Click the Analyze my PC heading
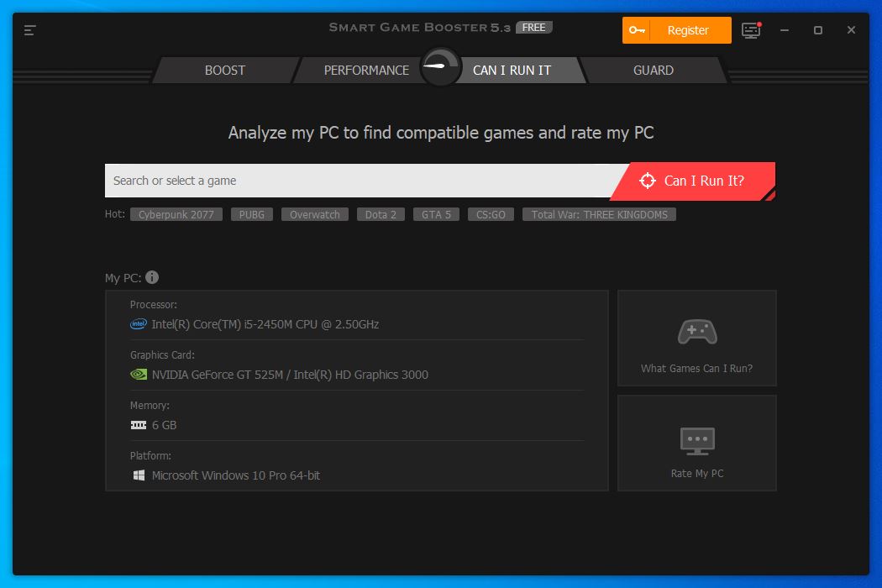Screen dimensions: 882x588 pos(441,133)
